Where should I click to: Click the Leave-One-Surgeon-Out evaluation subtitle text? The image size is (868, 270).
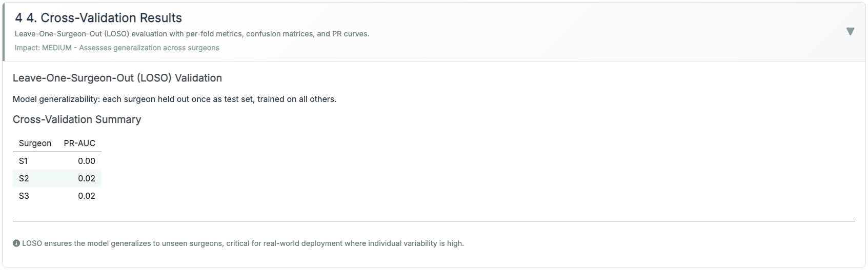pos(192,34)
